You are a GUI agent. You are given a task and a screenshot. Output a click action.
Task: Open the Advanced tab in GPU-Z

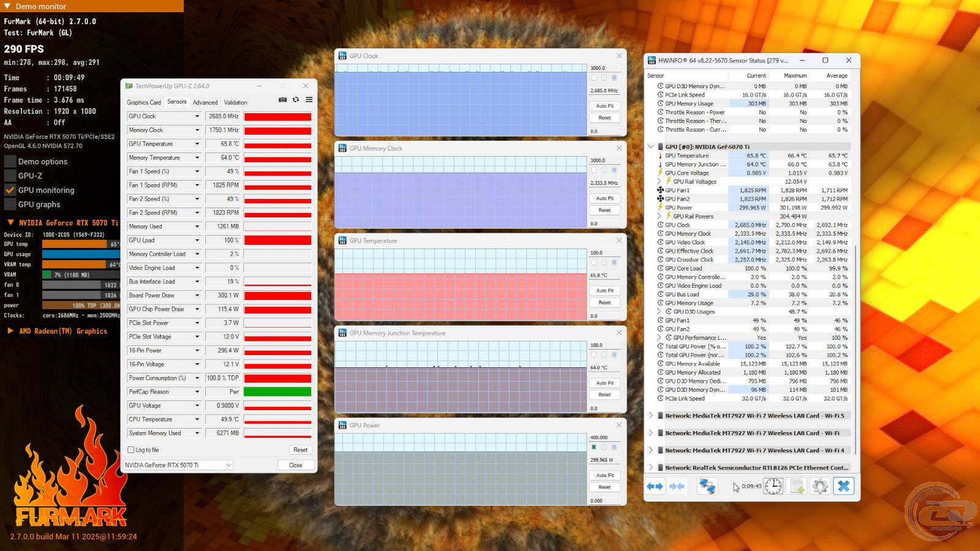tap(205, 102)
